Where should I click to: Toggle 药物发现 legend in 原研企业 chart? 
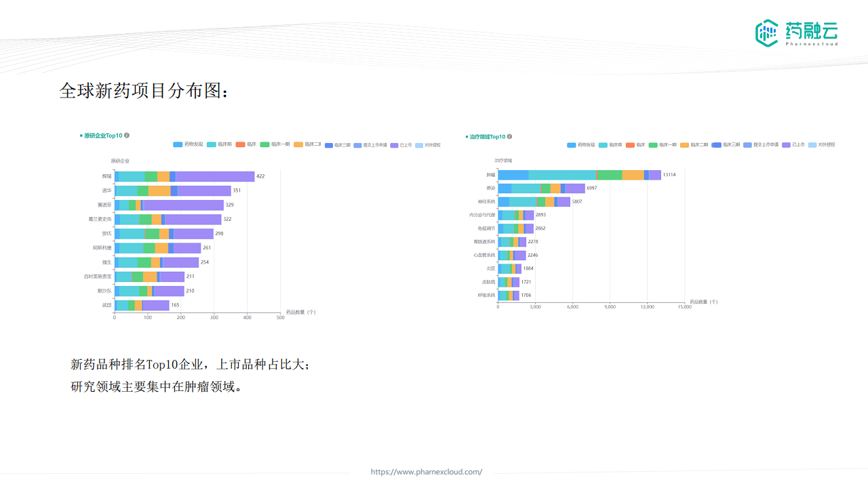(x=189, y=144)
